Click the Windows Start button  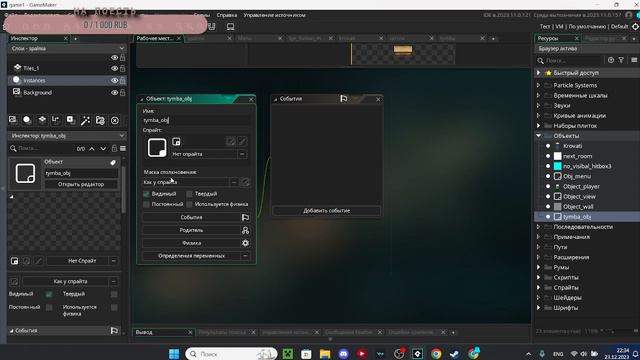click(x=174, y=353)
